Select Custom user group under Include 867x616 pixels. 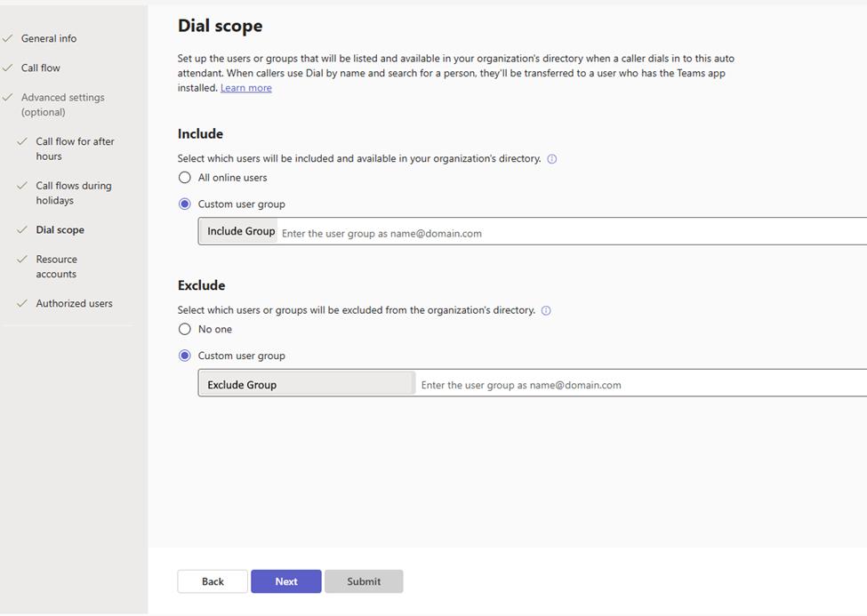tap(184, 204)
